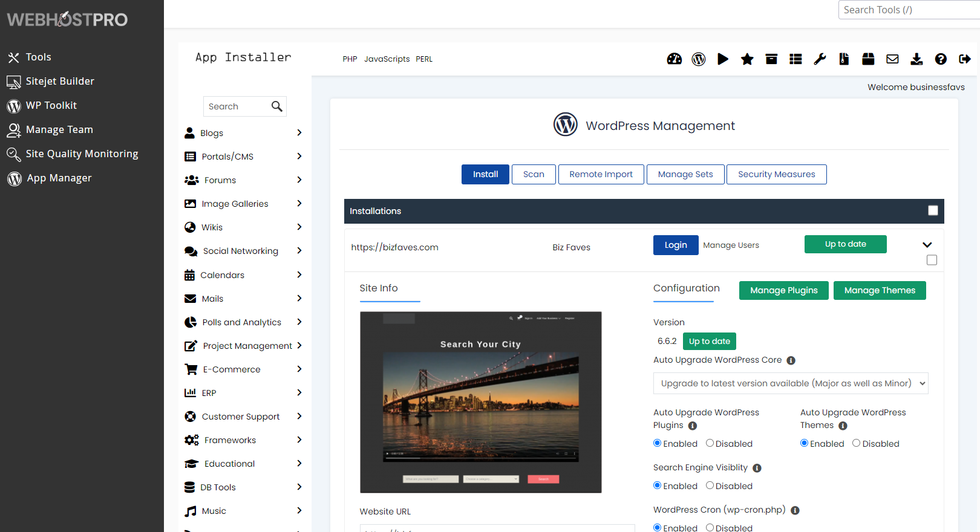Click the star ratings icon in toolbar
This screenshot has width=980, height=532.
[747, 59]
